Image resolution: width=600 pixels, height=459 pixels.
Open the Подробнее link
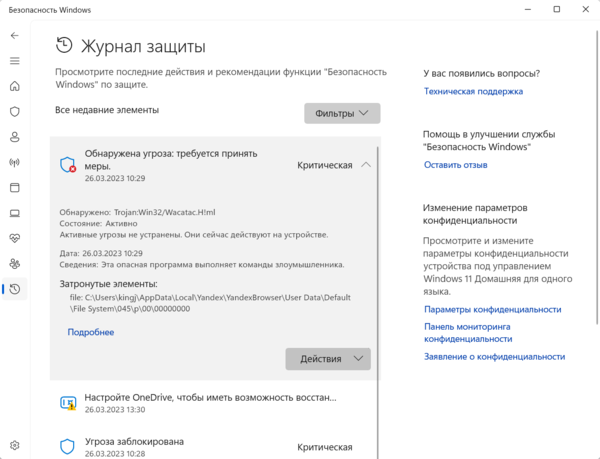pyautogui.click(x=91, y=332)
